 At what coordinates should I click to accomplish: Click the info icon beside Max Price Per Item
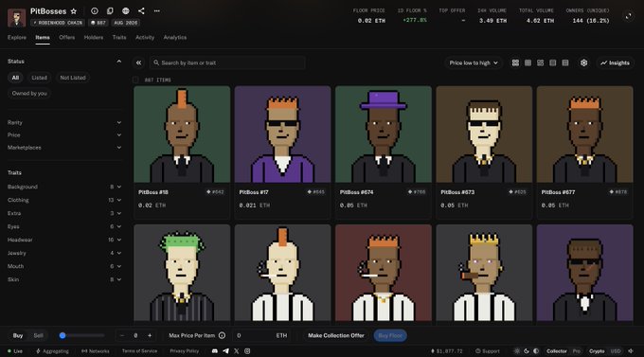[x=222, y=335]
